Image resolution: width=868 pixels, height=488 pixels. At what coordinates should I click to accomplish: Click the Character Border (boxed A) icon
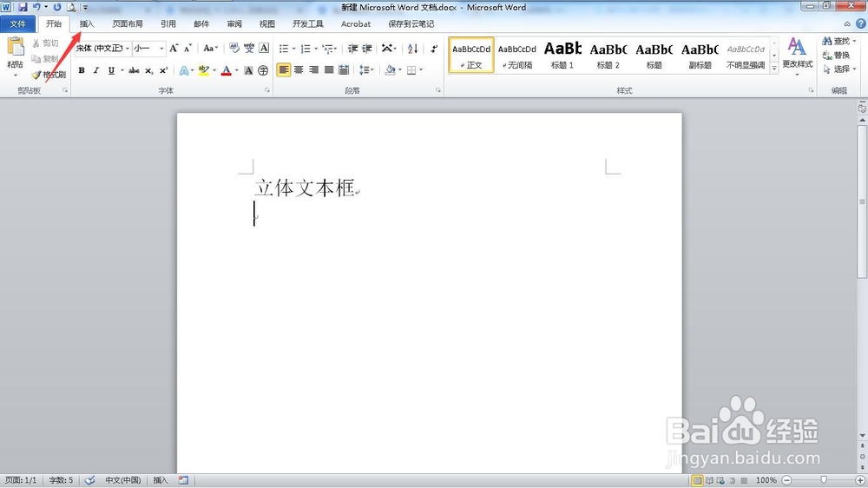(264, 48)
